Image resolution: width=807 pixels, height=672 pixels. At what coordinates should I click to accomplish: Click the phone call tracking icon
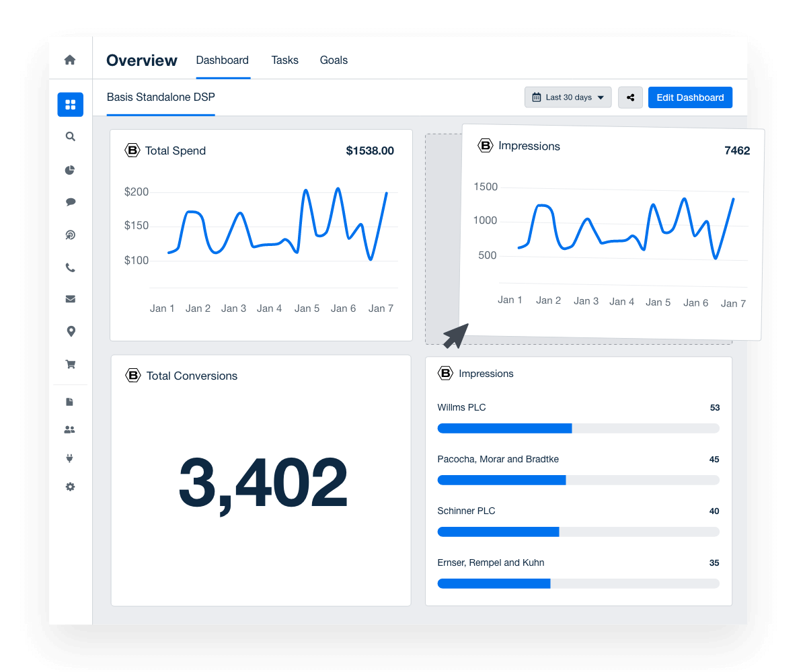point(70,267)
